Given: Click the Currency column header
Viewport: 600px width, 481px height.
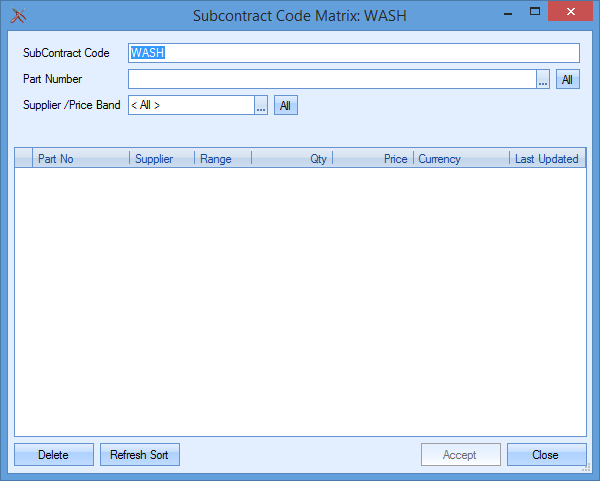Looking at the screenshot, I should click(x=460, y=159).
